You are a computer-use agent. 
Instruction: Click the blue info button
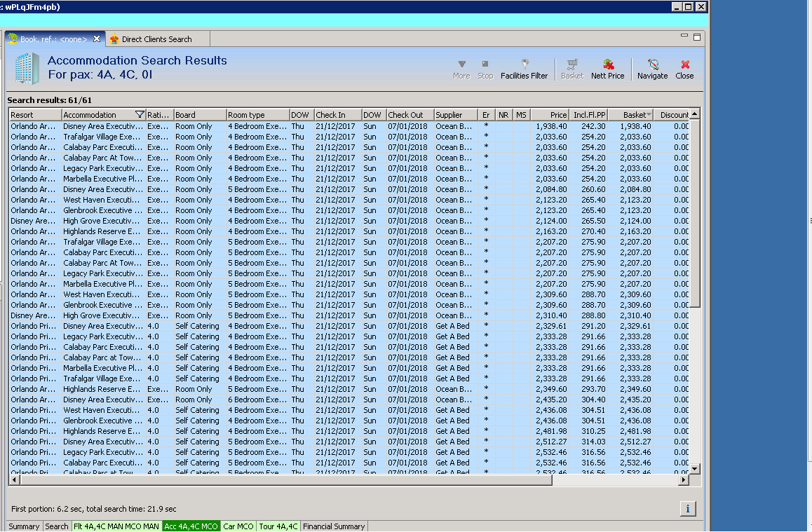(x=688, y=508)
